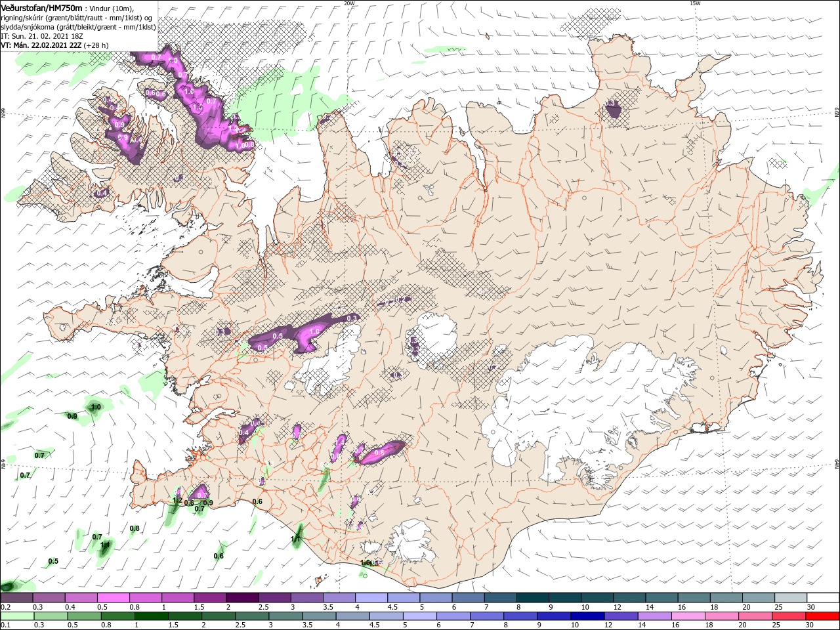Select the 0.3 swatch in the upper snow legend
The image size is (840, 630).
[49, 598]
